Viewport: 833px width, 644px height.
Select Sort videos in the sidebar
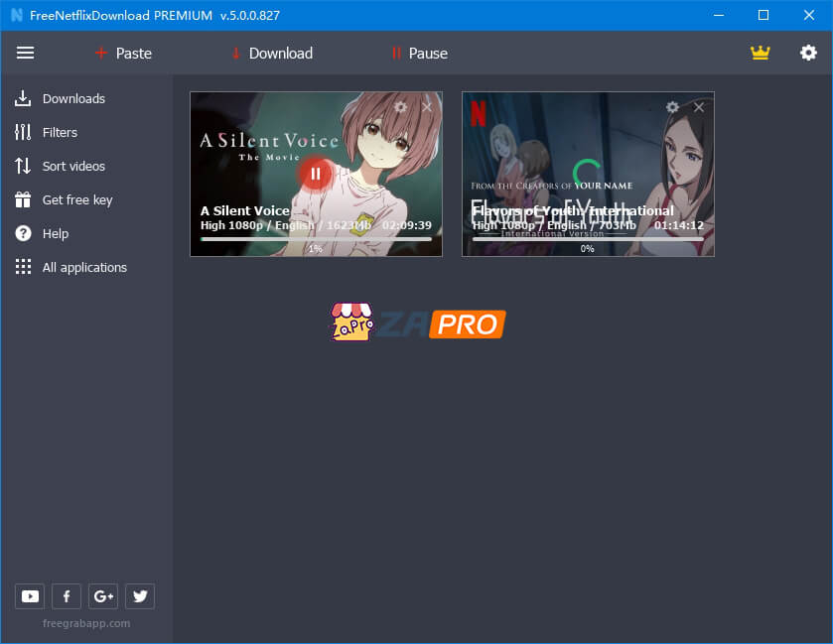[x=71, y=166]
